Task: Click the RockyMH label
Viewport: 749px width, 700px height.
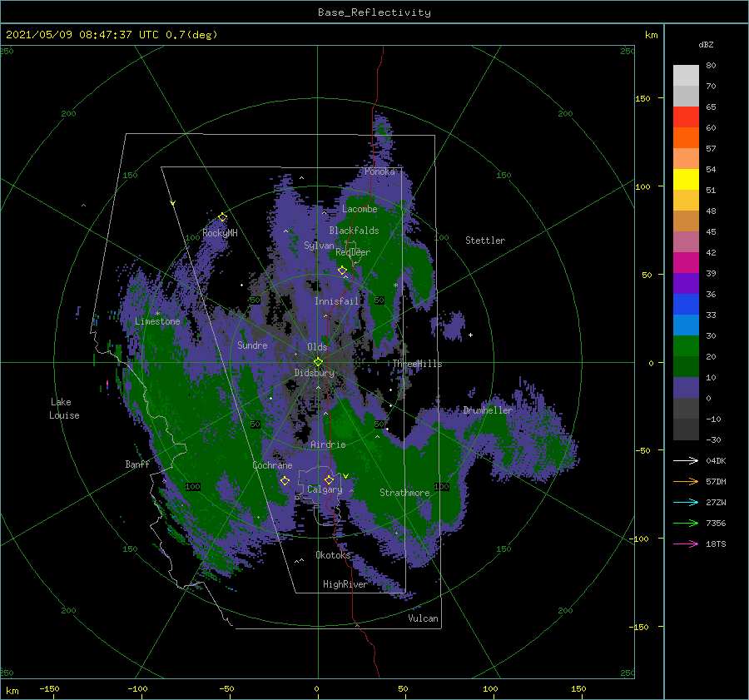Action: point(220,233)
